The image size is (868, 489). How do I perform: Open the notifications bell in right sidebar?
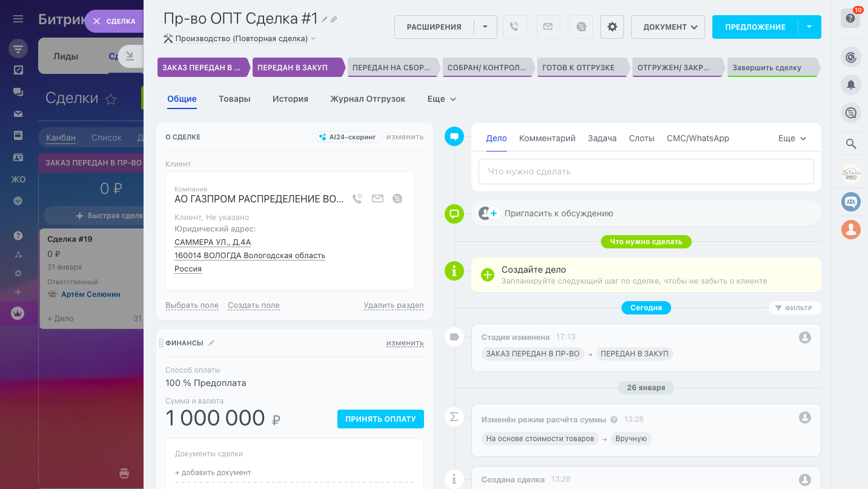coord(850,85)
